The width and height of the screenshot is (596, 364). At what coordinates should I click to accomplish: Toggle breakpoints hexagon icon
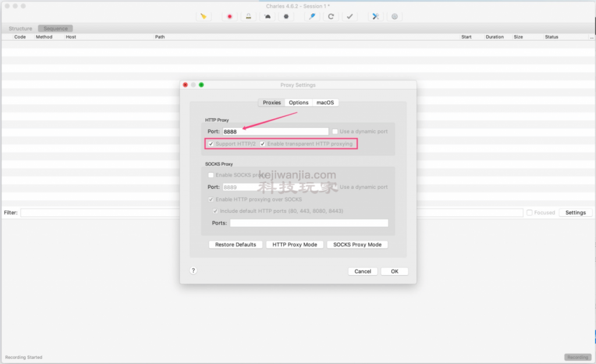286,16
